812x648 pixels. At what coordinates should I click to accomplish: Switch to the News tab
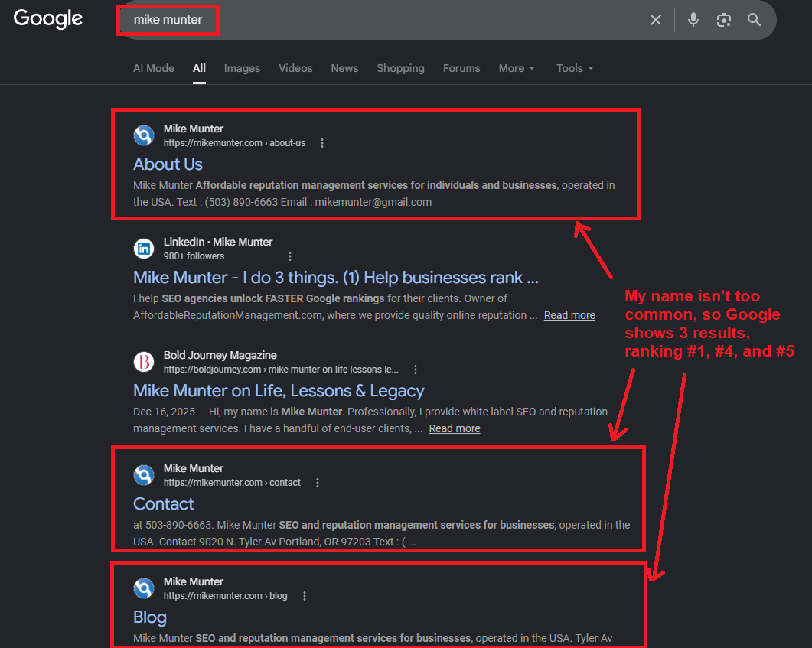pos(344,68)
